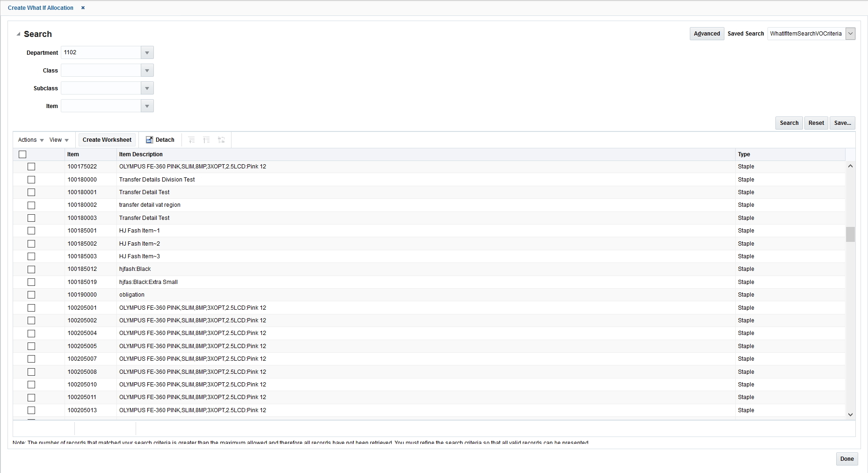Viewport: 868px width, 473px height.
Task: Click item number 100185002
Action: (x=82, y=244)
